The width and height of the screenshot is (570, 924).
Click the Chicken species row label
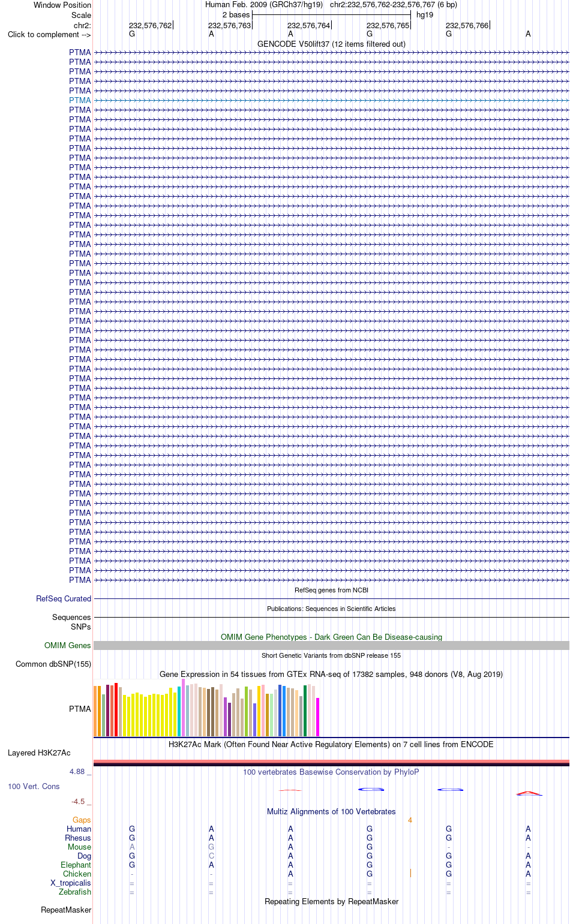click(x=77, y=874)
